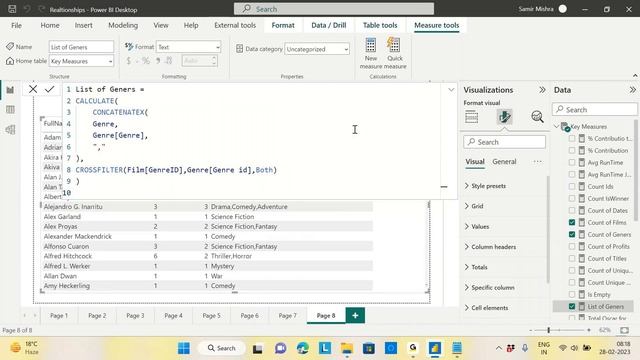Open the File menu
The height and width of the screenshot is (360, 640).
tap(16, 25)
